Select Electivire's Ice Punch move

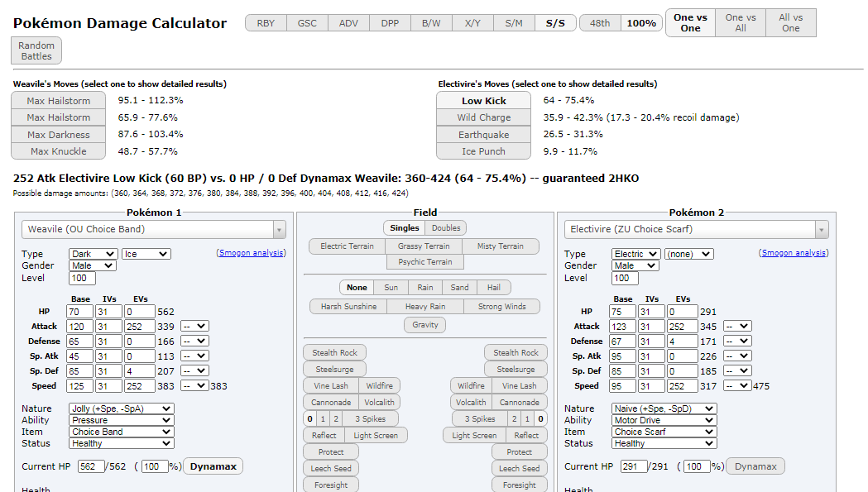tap(484, 151)
